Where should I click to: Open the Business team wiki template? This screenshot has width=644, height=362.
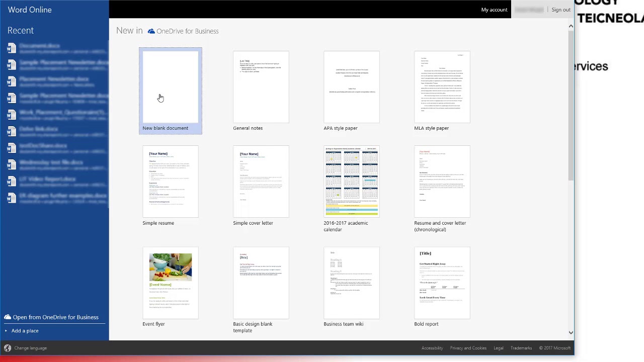[352, 283]
